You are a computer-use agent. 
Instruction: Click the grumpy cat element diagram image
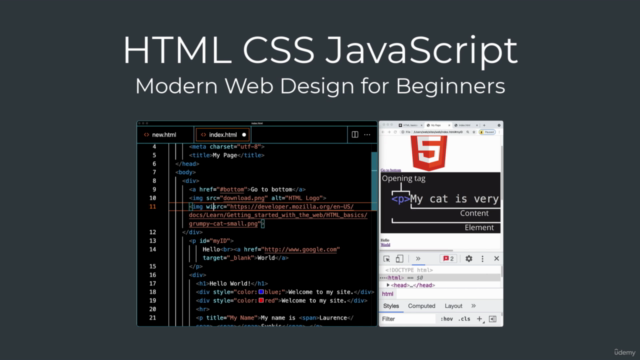(440, 203)
